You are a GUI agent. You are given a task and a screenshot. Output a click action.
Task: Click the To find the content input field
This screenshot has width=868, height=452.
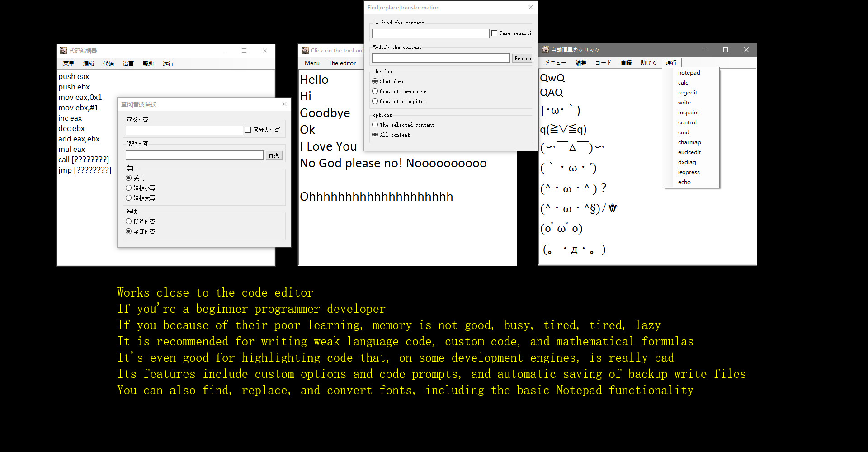[431, 34]
